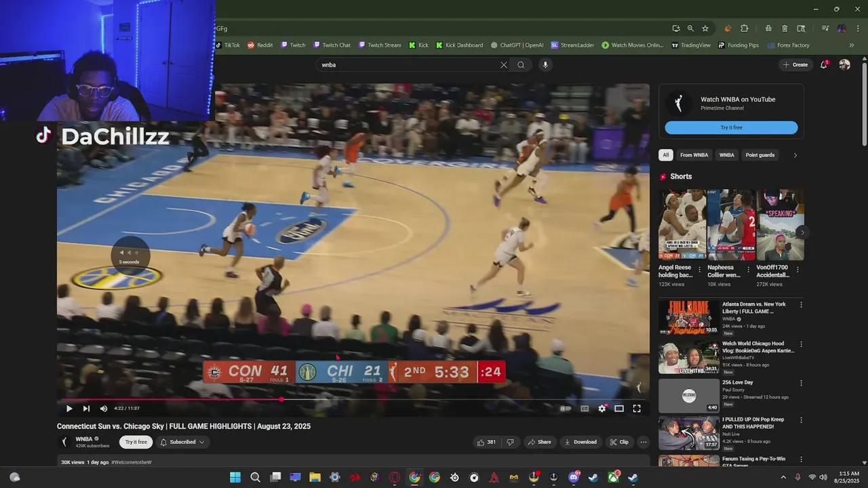Screen dimensions: 868x488
Task: Open the YouTube Create menu
Action: tap(795, 65)
